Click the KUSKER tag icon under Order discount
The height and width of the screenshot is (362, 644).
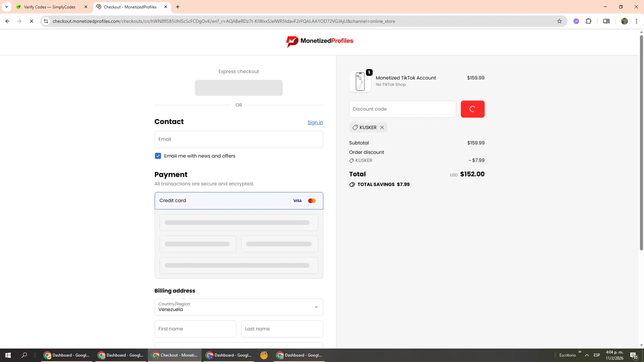coord(352,160)
